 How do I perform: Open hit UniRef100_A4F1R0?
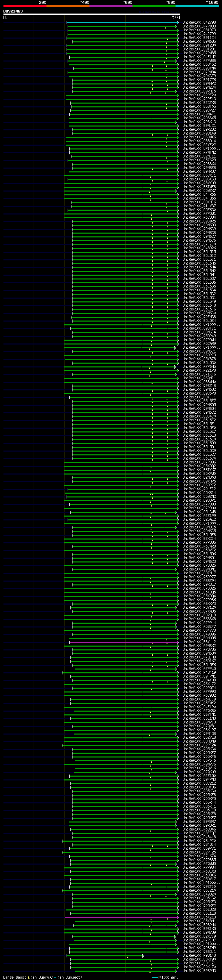coord(199,707)
